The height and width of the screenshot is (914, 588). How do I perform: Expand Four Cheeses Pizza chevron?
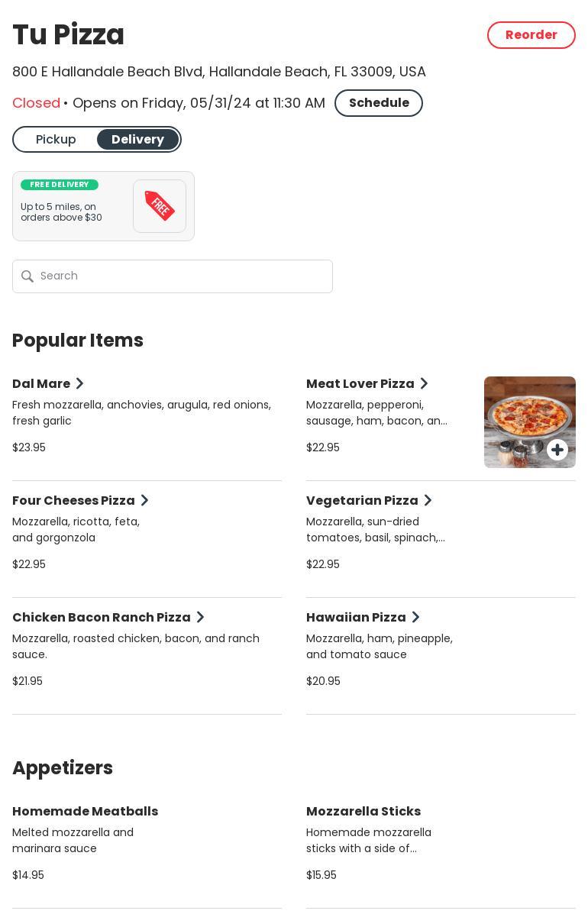click(x=144, y=500)
